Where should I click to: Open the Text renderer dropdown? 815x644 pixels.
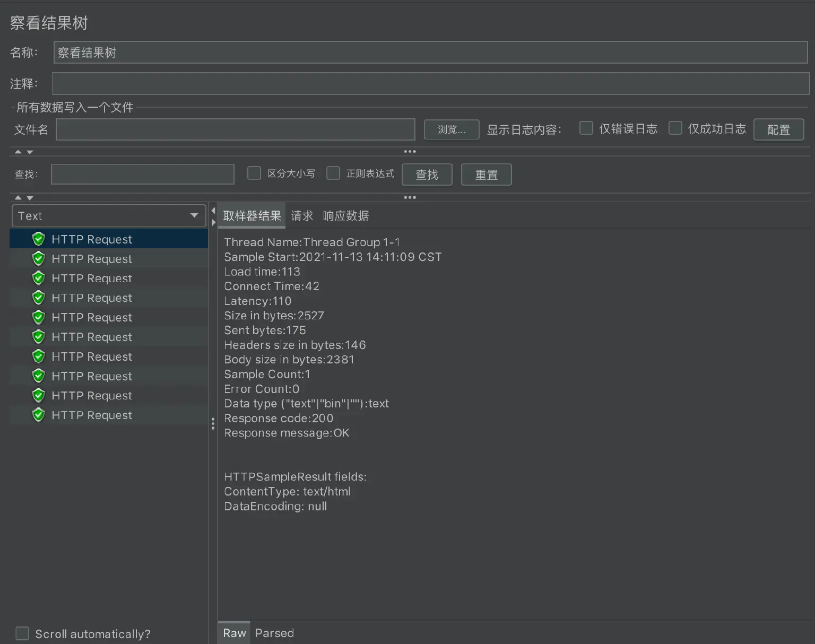click(109, 216)
